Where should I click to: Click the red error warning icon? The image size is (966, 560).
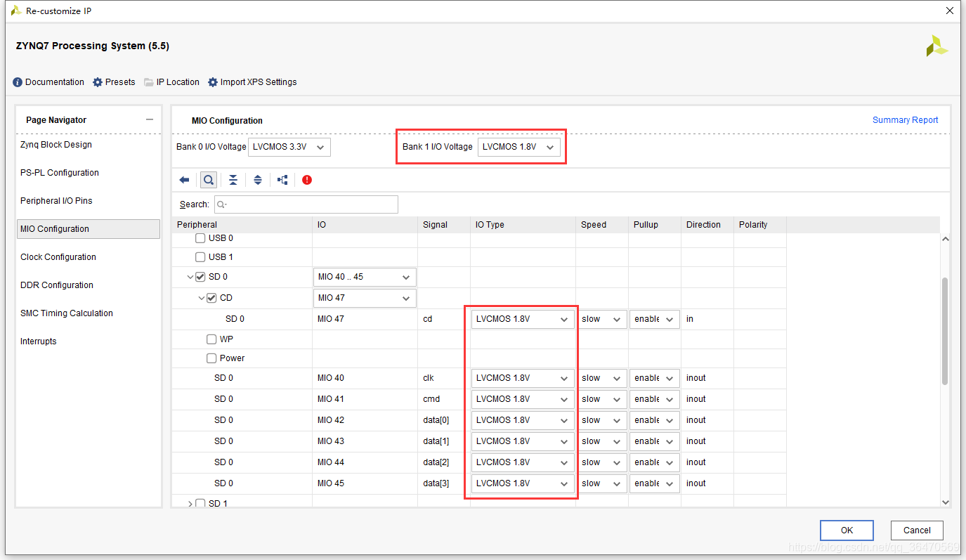[307, 180]
